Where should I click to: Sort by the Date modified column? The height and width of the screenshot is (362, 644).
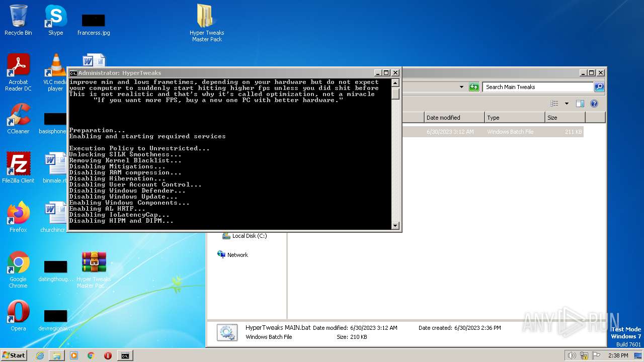454,118
